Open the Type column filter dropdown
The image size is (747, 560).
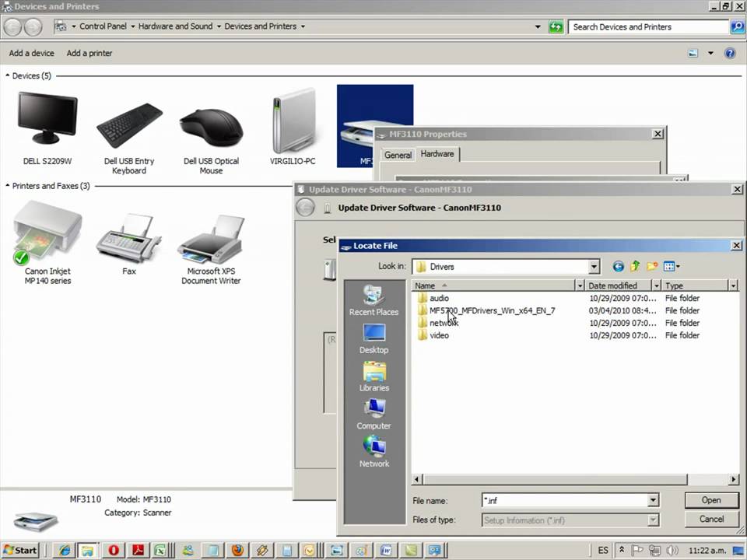tap(733, 285)
